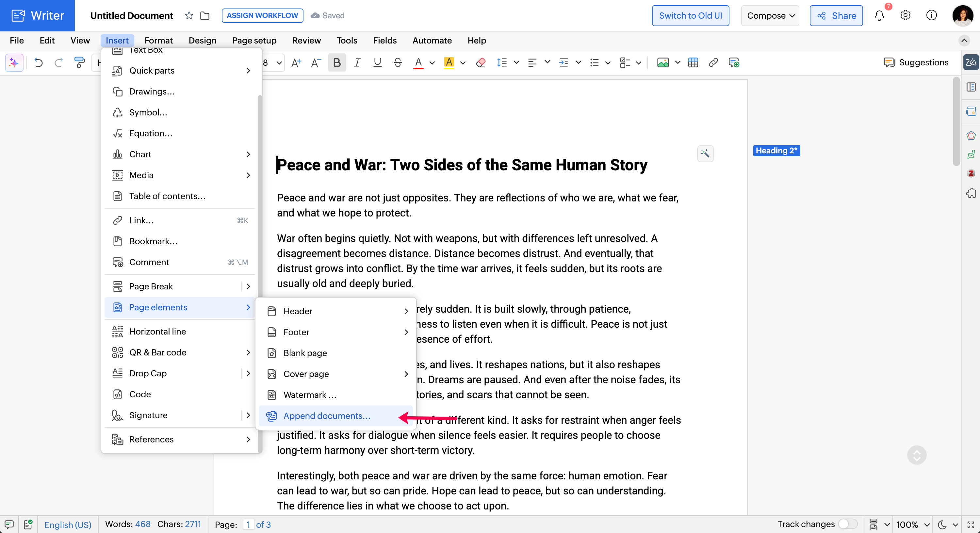Toggle the Track changes switch

tap(848, 524)
